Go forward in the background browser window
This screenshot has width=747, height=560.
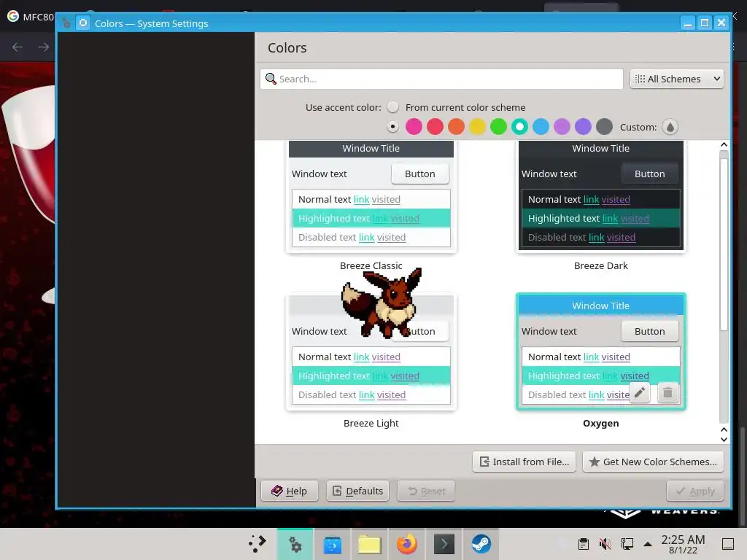(44, 47)
